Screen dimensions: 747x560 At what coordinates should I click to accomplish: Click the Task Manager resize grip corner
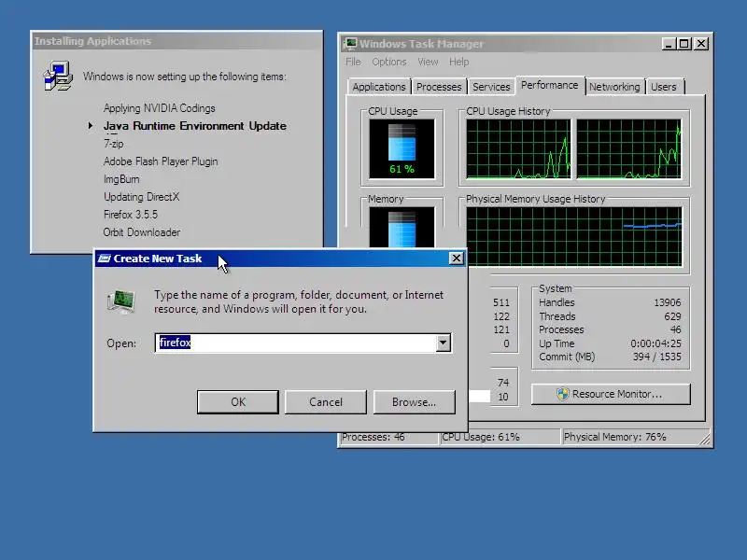pyautogui.click(x=705, y=439)
